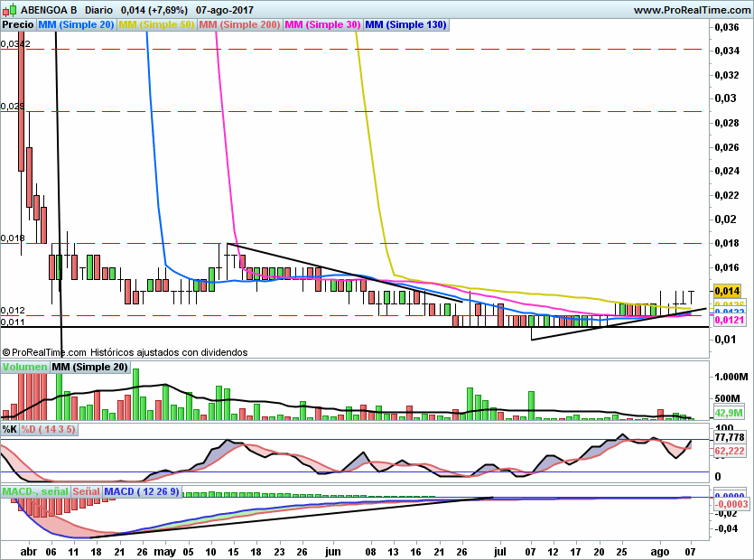Select the volume panel MM (Simple 20) label
Screen dimensions: 754x560
pyautogui.click(x=90, y=367)
